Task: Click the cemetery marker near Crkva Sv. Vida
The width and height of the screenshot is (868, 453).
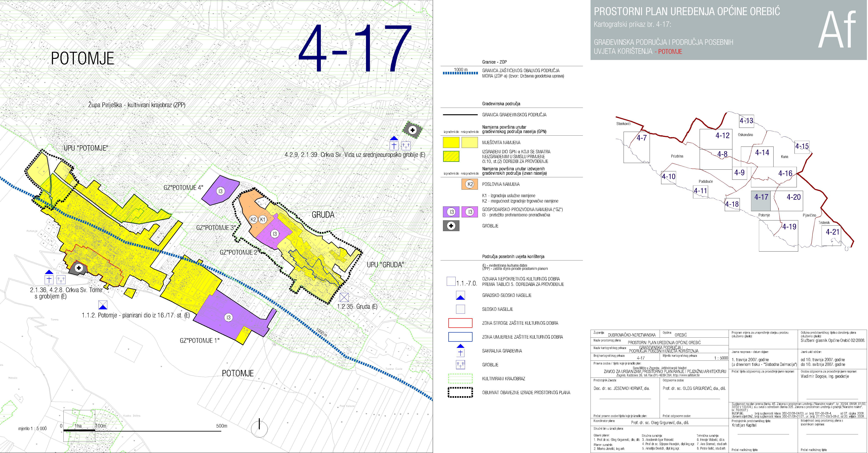Action: (x=412, y=130)
